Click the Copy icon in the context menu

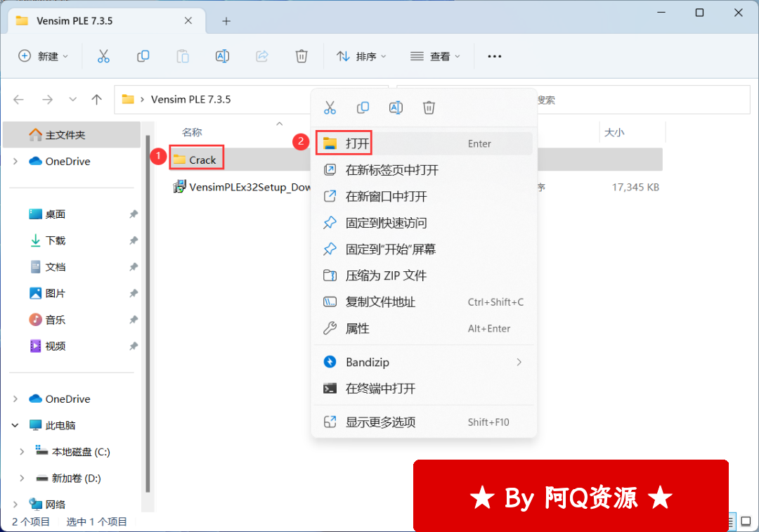coord(363,108)
